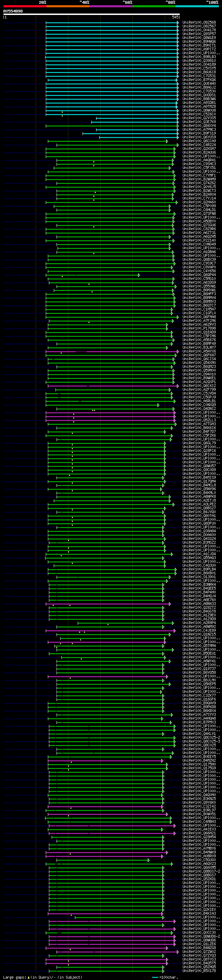
Task: Select the UniRef100_C0NXQ9 label
Action: (199, 405)
